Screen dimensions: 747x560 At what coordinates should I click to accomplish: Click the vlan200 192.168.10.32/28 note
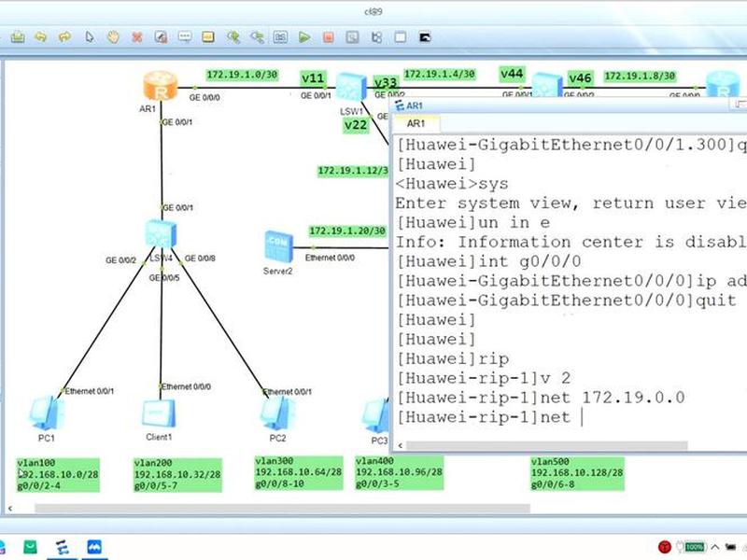coord(177,474)
